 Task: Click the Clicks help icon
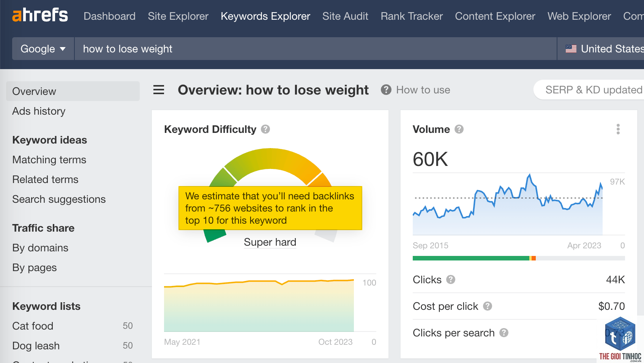451,279
